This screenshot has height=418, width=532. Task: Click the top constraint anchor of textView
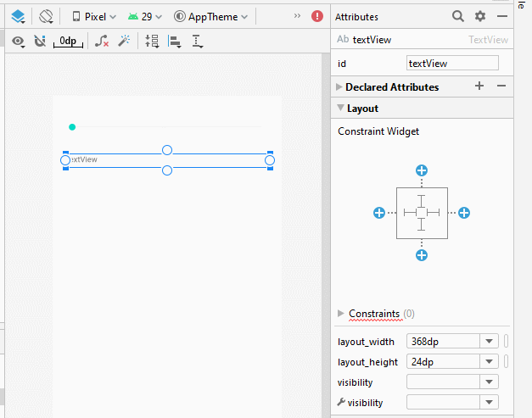pyautogui.click(x=167, y=150)
